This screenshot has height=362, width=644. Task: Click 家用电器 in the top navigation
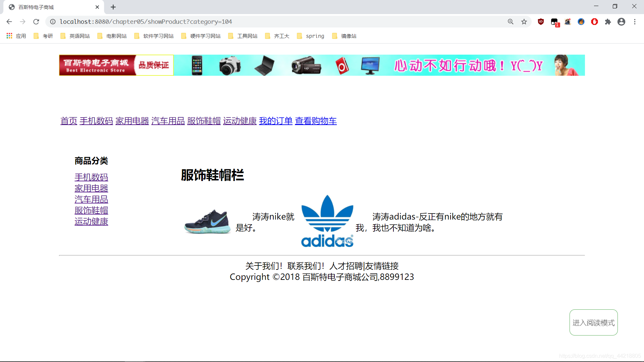[132, 121]
